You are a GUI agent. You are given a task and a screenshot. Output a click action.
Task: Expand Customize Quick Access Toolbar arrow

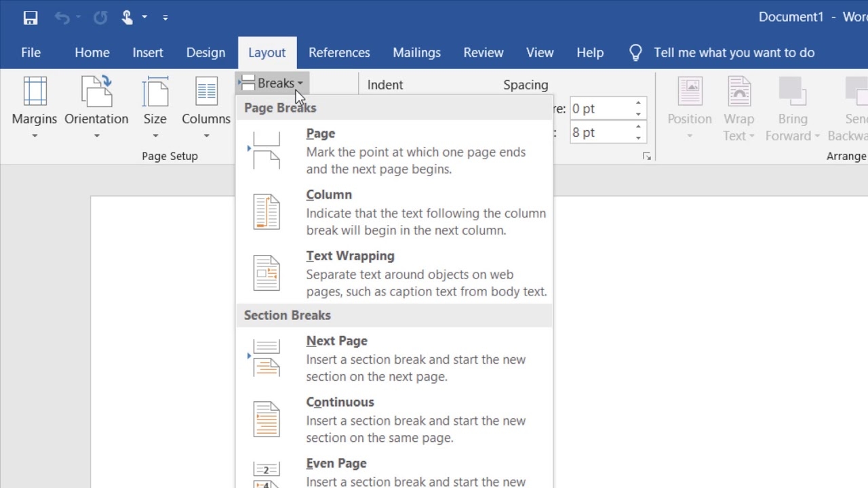pos(165,18)
